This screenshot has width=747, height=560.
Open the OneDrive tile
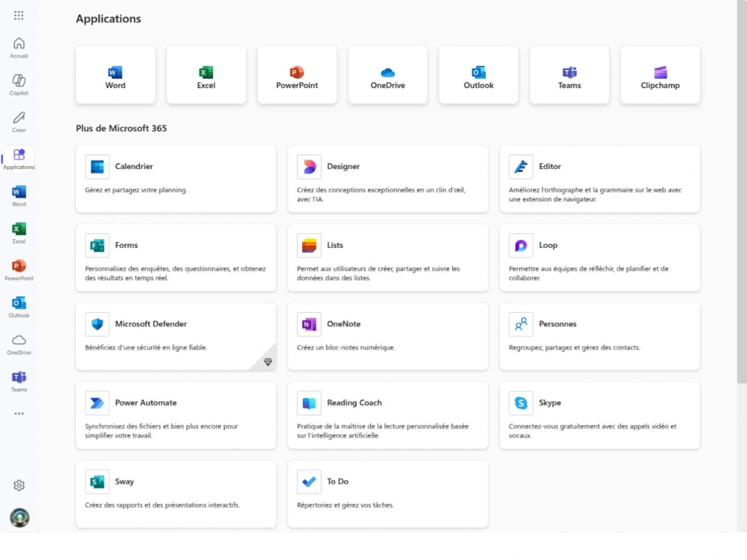387,74
